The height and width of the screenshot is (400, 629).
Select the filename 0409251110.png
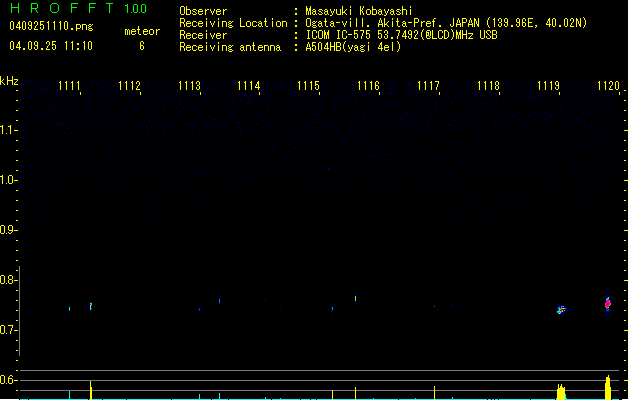point(51,26)
